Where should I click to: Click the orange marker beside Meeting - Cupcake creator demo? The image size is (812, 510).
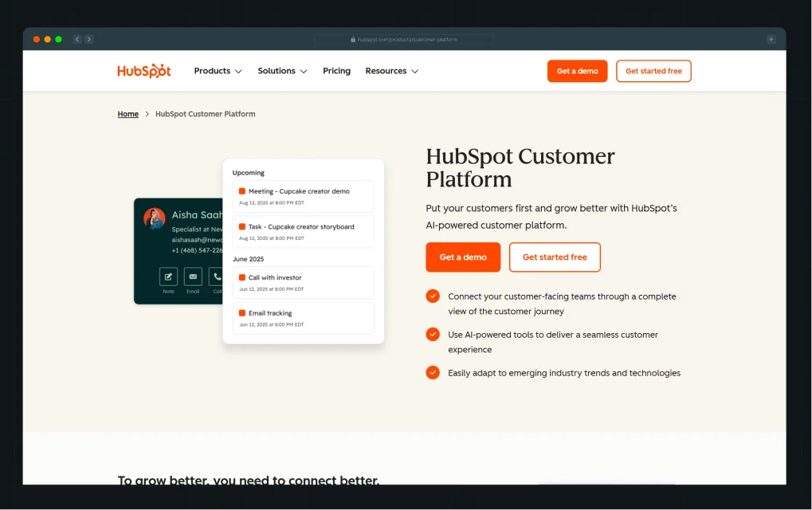(x=241, y=191)
